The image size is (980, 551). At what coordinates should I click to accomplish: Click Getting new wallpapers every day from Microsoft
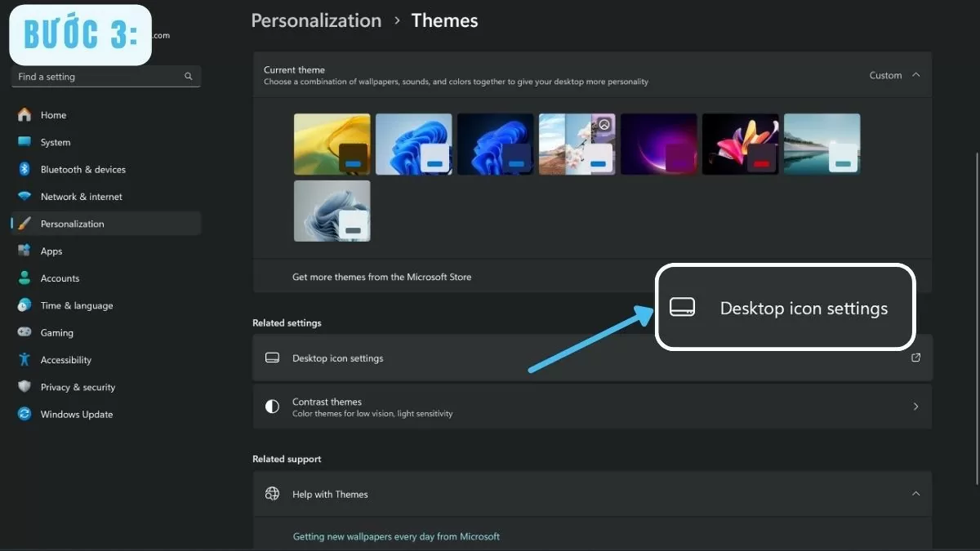coord(396,536)
